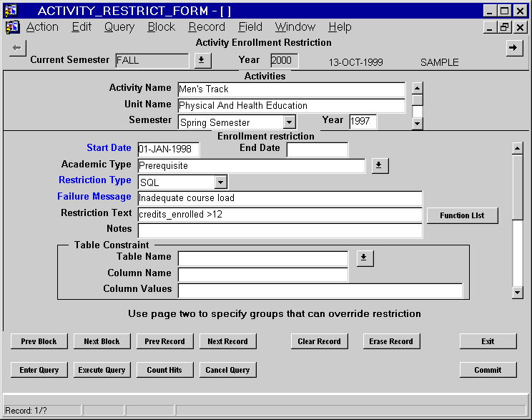
Task: Focus the Start Date field
Action: tap(169, 150)
